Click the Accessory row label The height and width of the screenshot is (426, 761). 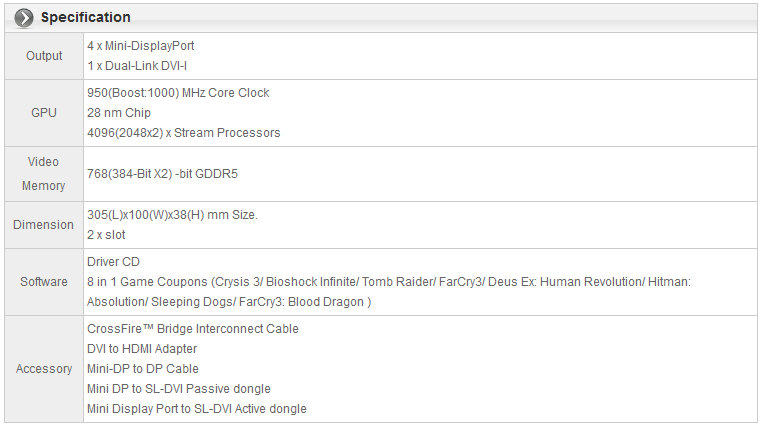[x=44, y=369]
